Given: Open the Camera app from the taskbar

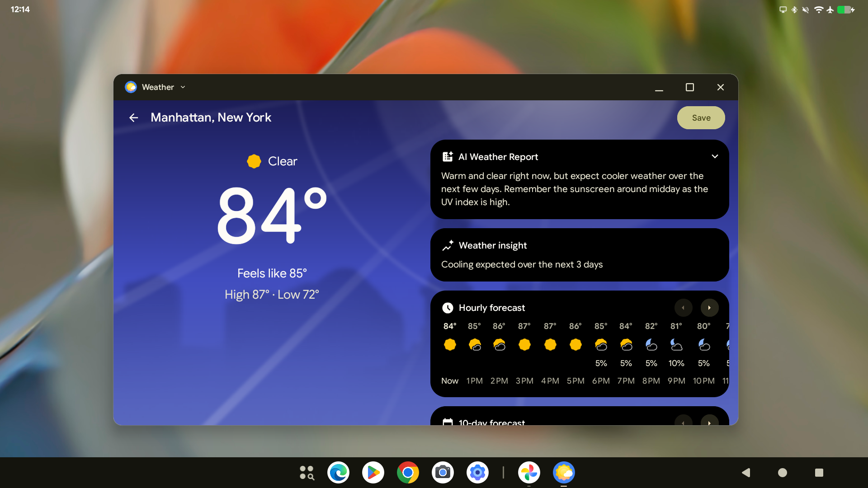Looking at the screenshot, I should 443,473.
